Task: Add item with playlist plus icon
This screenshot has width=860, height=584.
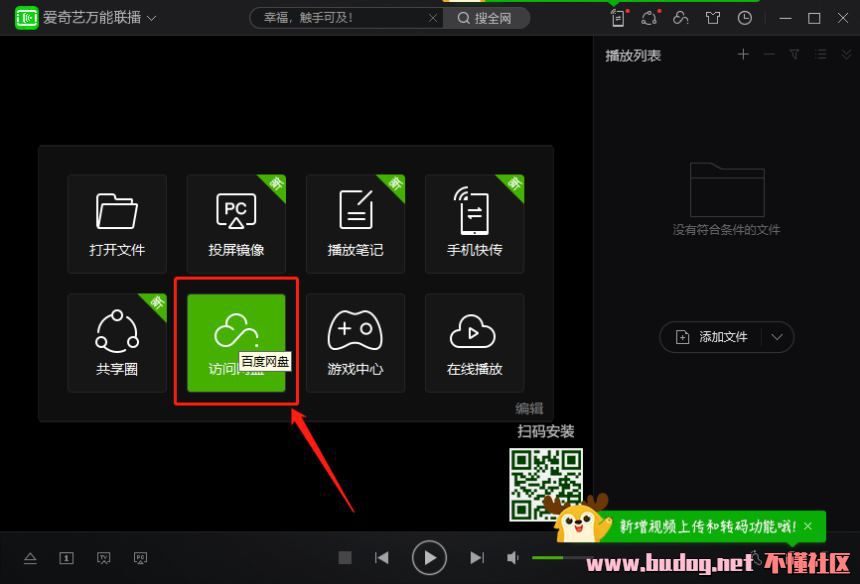Action: pos(743,54)
